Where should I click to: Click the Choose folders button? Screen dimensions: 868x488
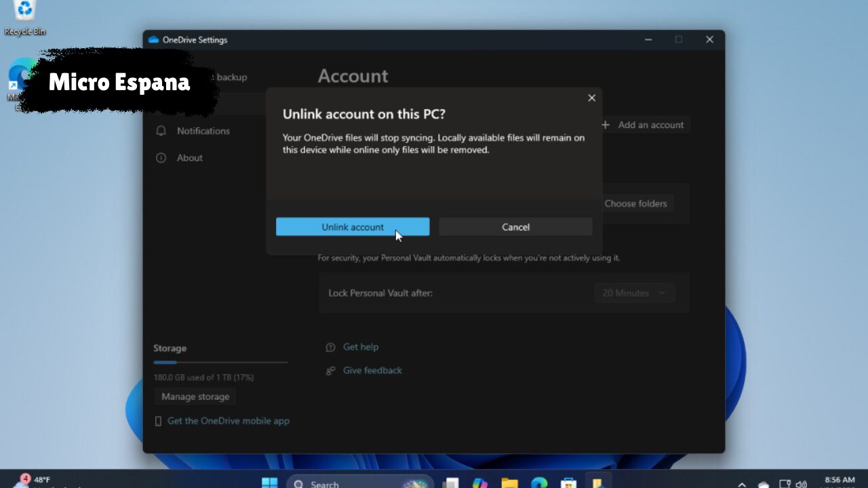pyautogui.click(x=635, y=203)
